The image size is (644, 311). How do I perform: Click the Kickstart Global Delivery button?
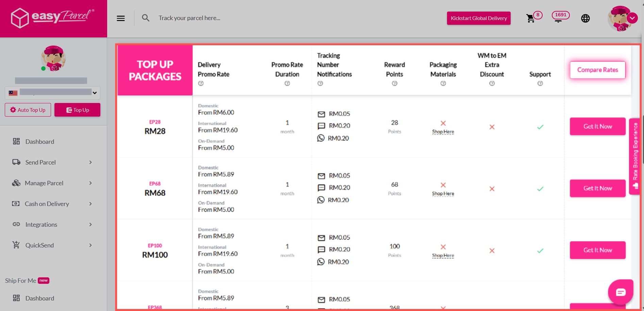[479, 18]
